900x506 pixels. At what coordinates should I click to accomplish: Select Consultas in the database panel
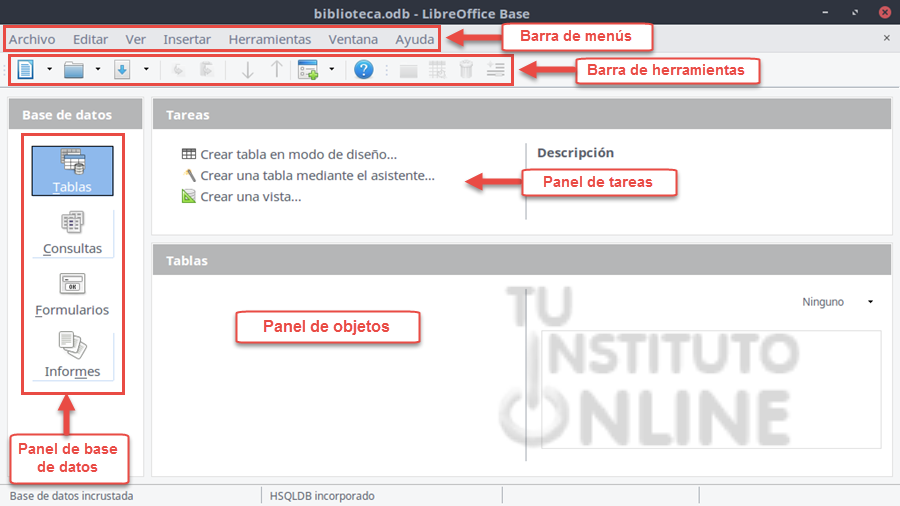point(72,233)
